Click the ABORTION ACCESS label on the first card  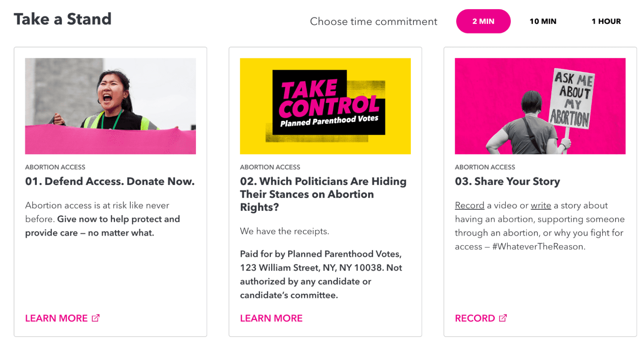click(55, 167)
